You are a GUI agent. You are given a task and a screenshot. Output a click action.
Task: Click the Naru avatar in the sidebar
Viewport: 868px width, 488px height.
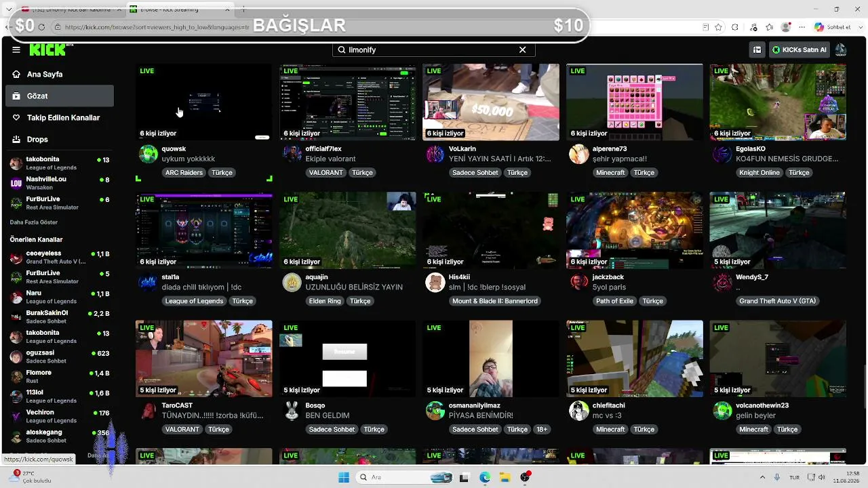click(16, 297)
